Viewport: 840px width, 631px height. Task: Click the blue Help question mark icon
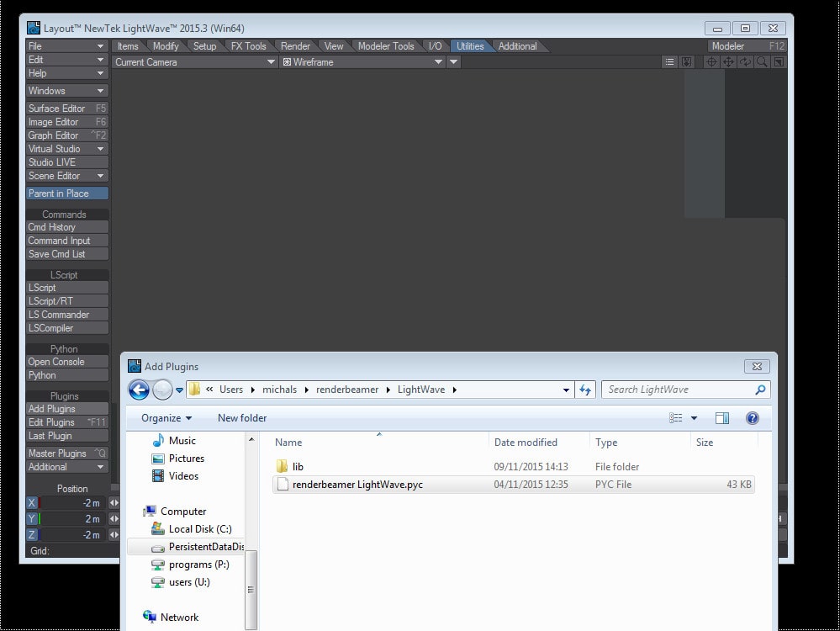(751, 417)
